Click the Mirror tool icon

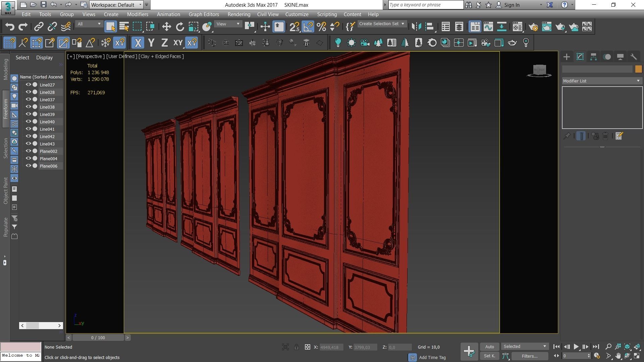[x=416, y=26]
